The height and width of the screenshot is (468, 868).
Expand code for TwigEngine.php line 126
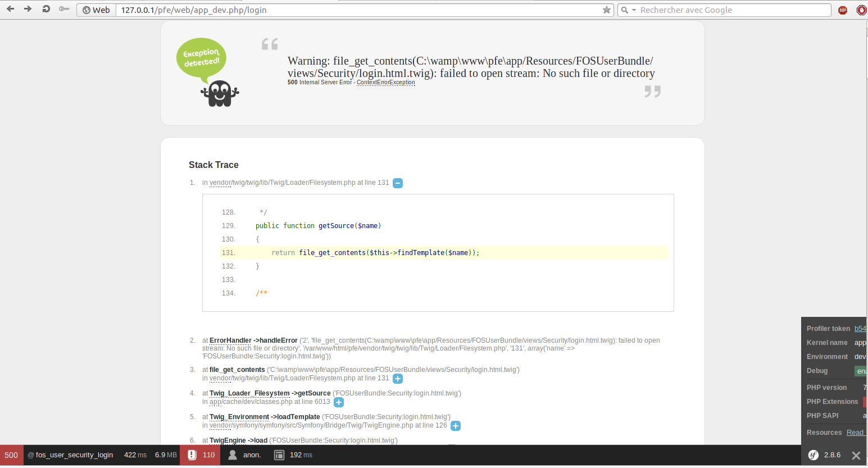pos(456,426)
